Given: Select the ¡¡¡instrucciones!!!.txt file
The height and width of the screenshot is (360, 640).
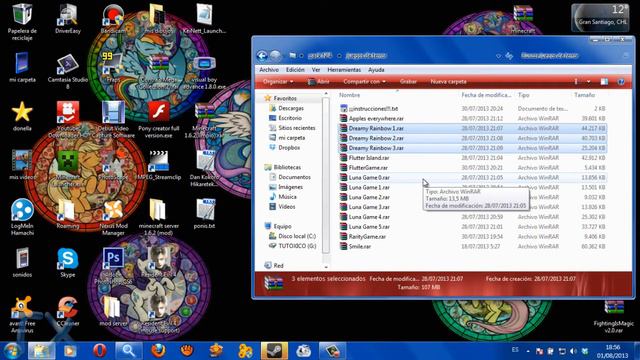Looking at the screenshot, I should (472, 109).
